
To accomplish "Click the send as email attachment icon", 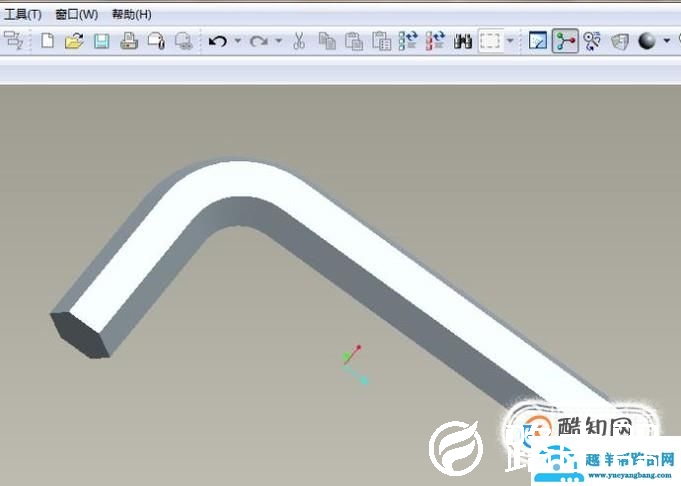I will pos(156,41).
